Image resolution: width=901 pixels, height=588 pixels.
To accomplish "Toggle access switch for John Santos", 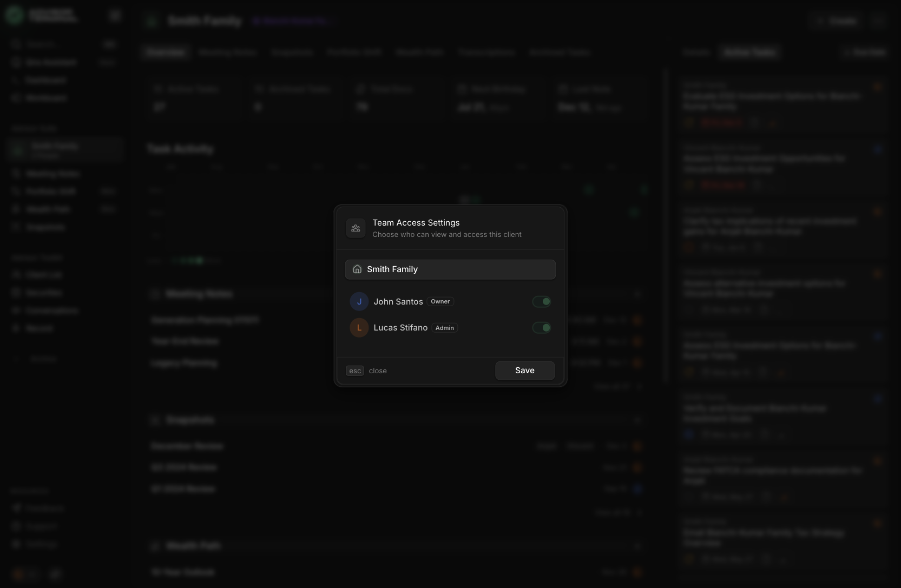I will coord(541,302).
